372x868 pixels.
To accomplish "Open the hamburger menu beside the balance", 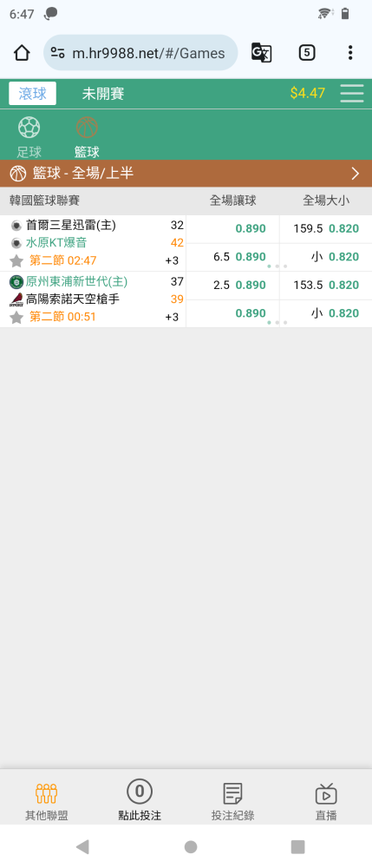I will click(351, 93).
